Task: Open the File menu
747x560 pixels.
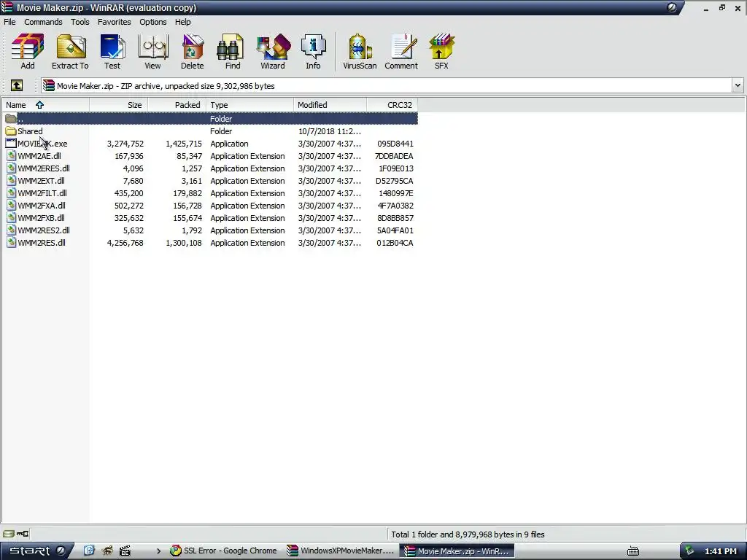Action: tap(9, 22)
